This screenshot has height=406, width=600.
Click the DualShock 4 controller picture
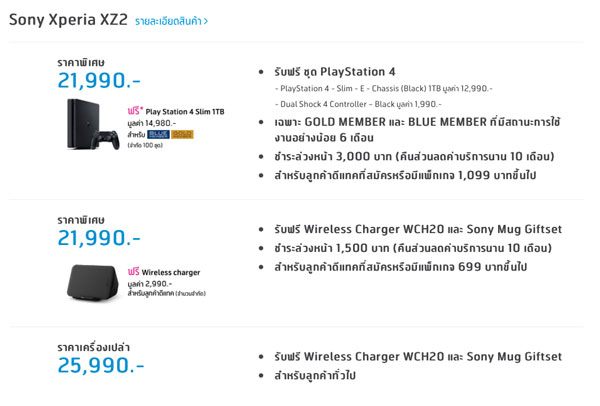point(106,140)
